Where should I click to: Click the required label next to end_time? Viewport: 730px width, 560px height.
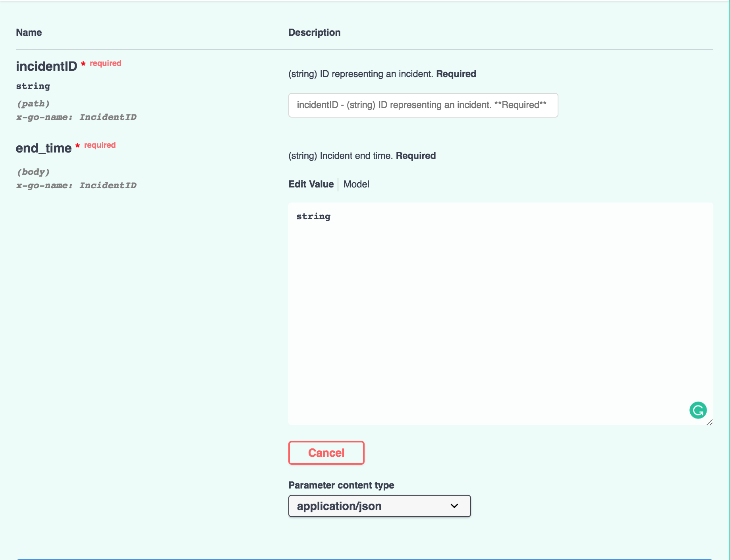(x=99, y=145)
